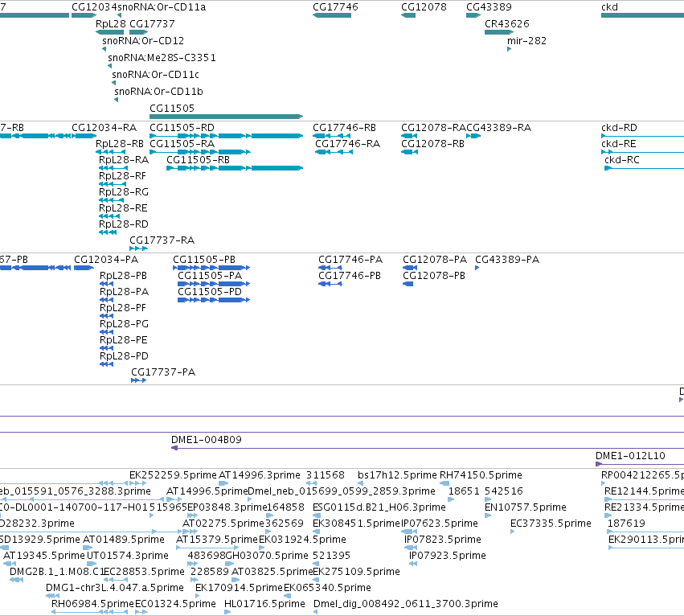Select the HL01716.5prime EST label
684x616 pixels.
(264, 604)
